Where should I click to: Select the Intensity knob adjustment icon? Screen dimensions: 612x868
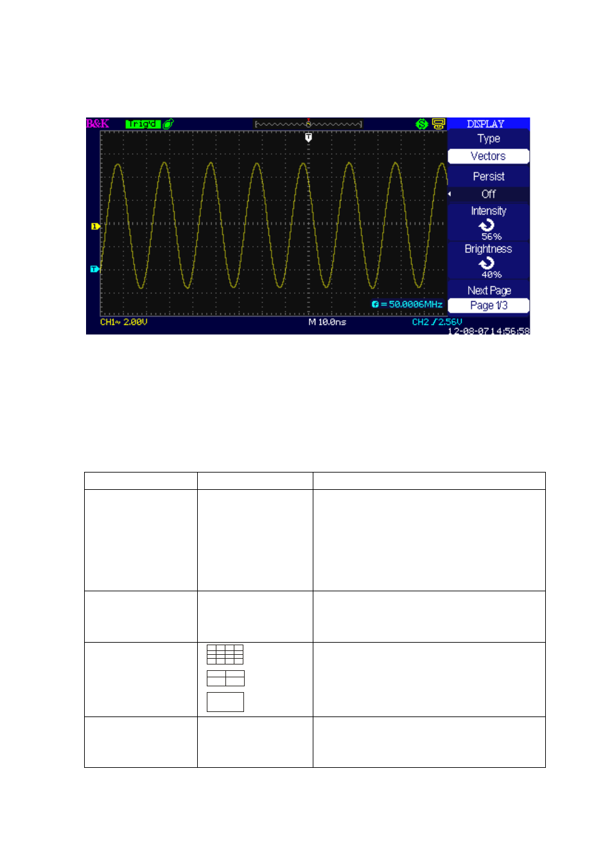click(x=487, y=225)
